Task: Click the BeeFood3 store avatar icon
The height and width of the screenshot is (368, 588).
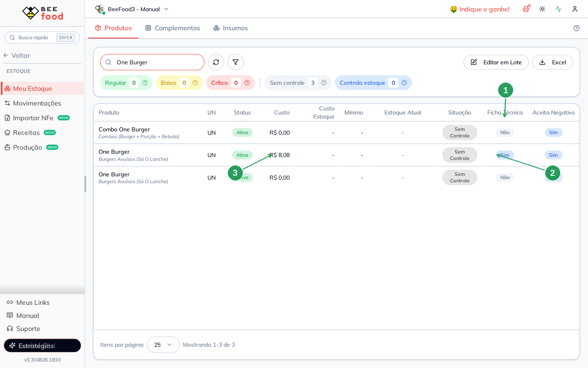Action: [x=100, y=9]
